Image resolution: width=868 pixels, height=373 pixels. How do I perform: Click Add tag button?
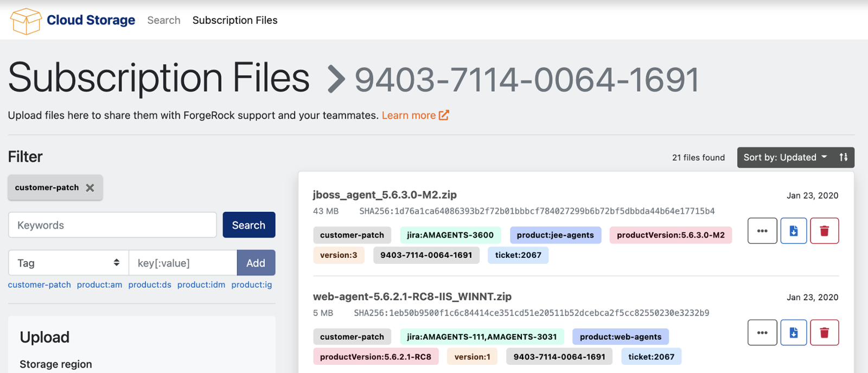[x=256, y=263]
